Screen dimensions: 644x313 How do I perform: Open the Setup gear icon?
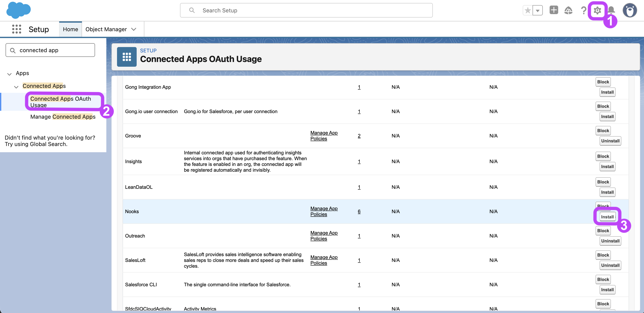(x=597, y=10)
